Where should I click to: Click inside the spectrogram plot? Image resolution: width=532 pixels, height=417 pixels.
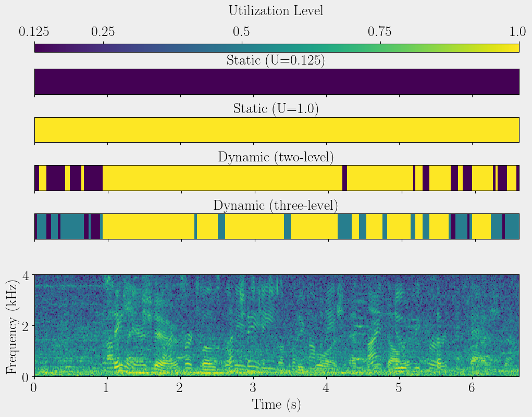[277, 325]
